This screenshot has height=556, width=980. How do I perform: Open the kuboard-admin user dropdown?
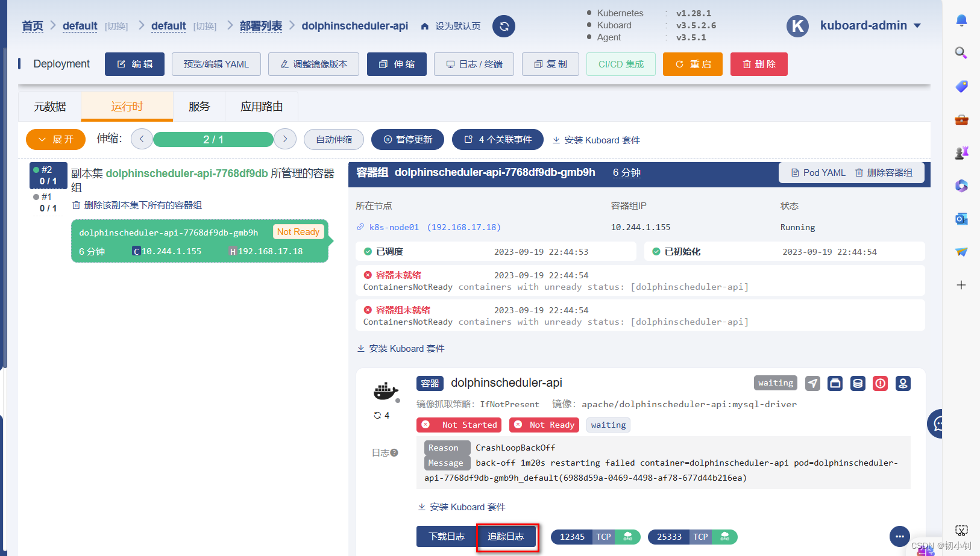(870, 25)
